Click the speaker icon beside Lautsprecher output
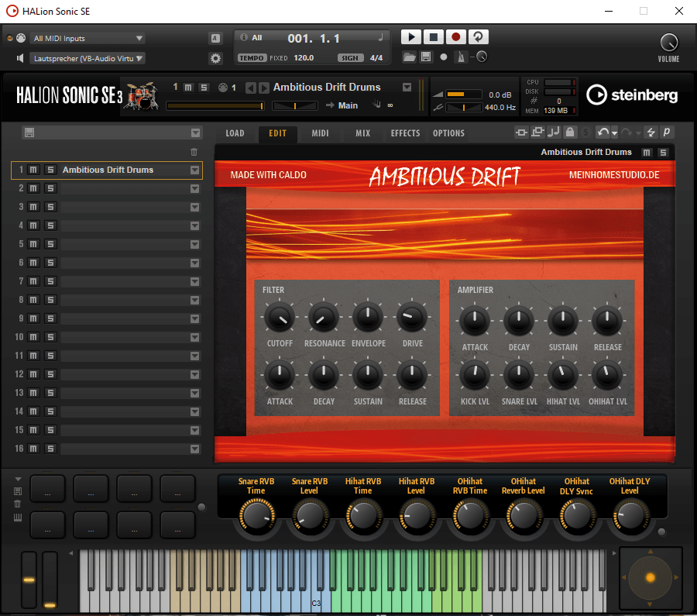The height and width of the screenshot is (616, 697). (20, 58)
